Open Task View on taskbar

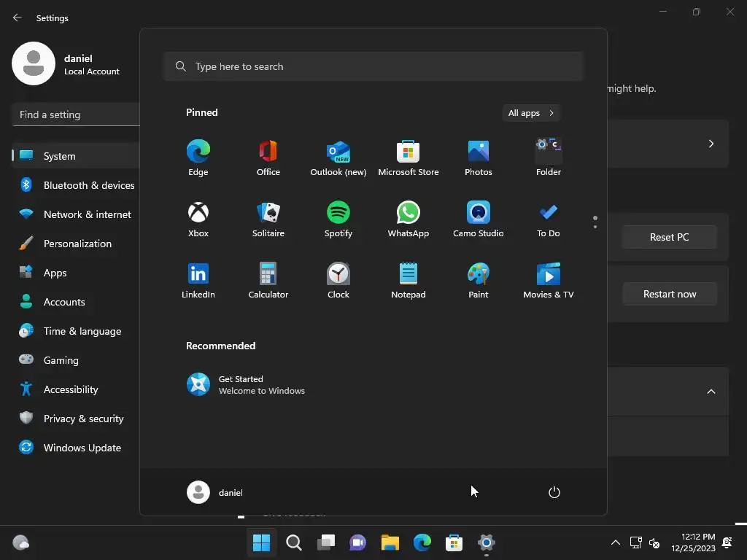(326, 542)
